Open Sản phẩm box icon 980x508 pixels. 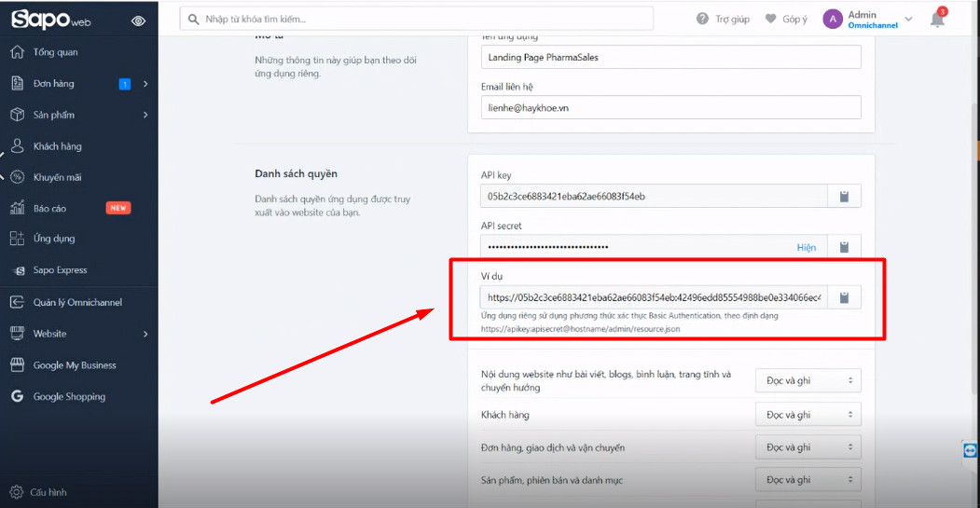click(18, 115)
